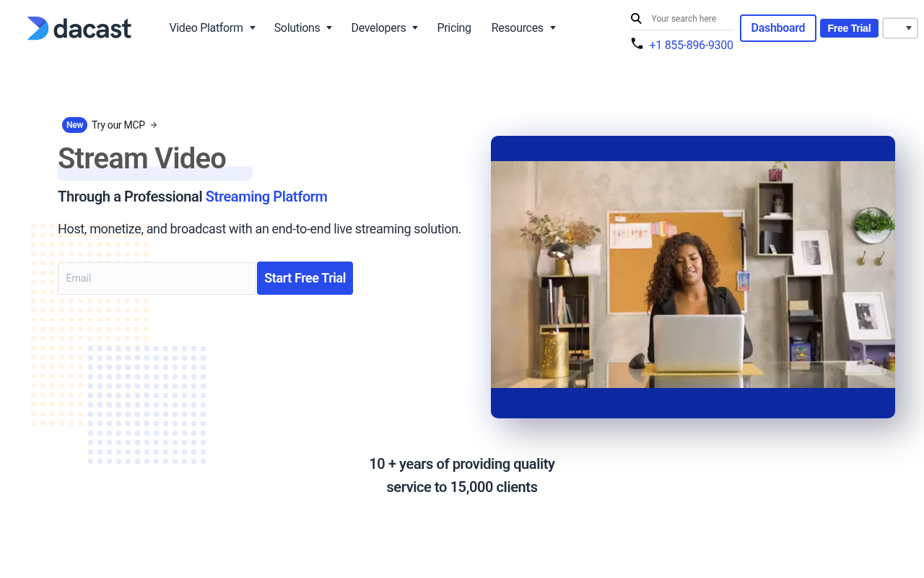
Task: Click the Dacast logo
Action: point(79,28)
